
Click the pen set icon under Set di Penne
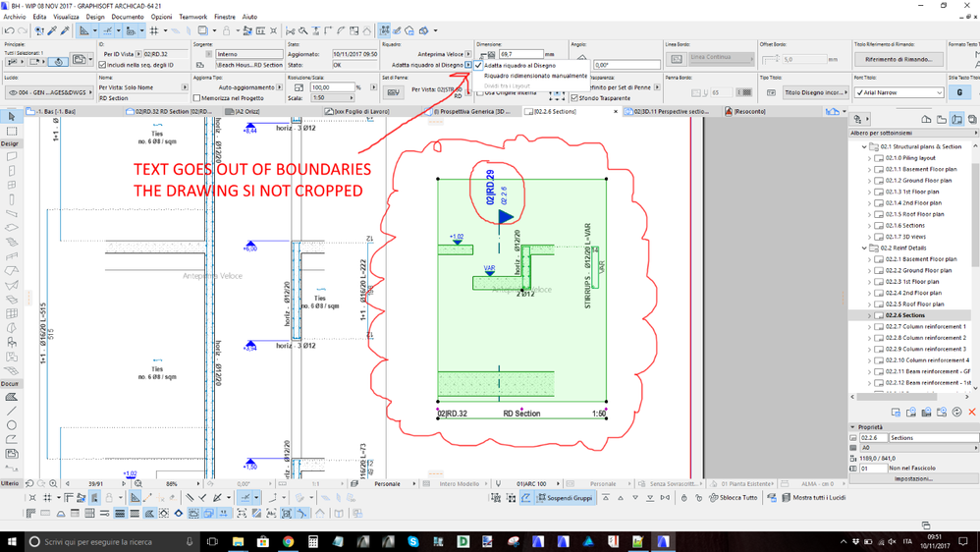point(393,92)
